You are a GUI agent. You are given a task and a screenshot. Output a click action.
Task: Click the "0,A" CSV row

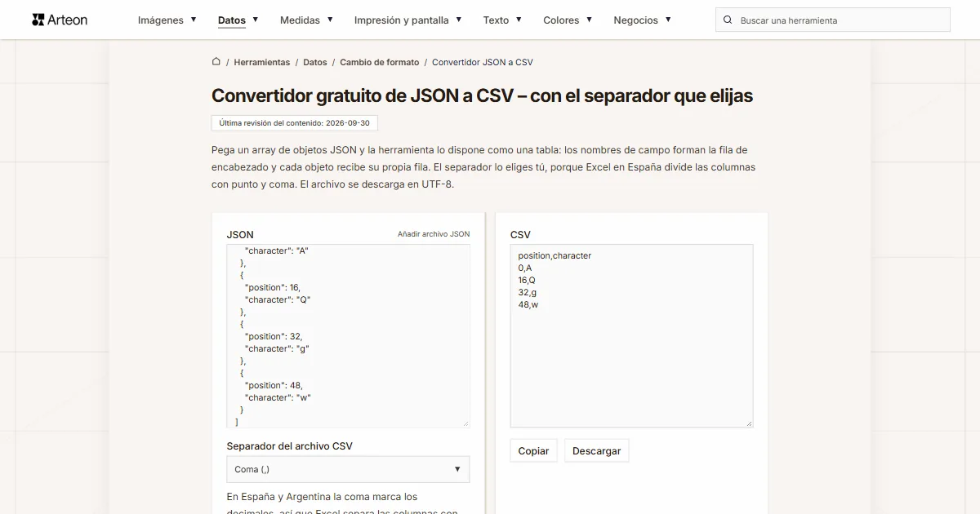(525, 268)
